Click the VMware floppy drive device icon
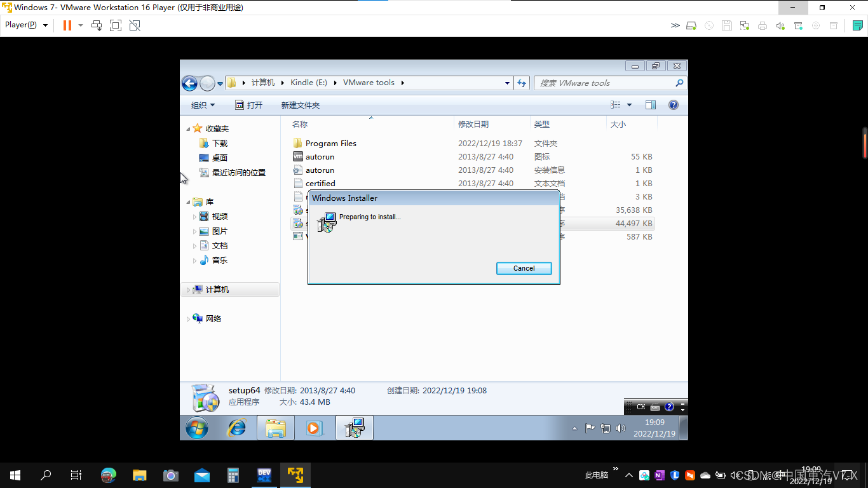 coord(727,25)
